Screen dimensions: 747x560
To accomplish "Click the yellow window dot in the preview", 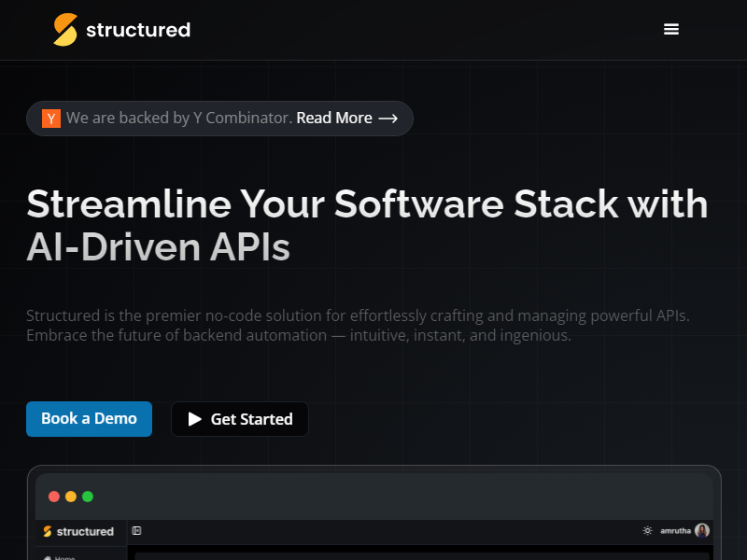I will [x=71, y=497].
